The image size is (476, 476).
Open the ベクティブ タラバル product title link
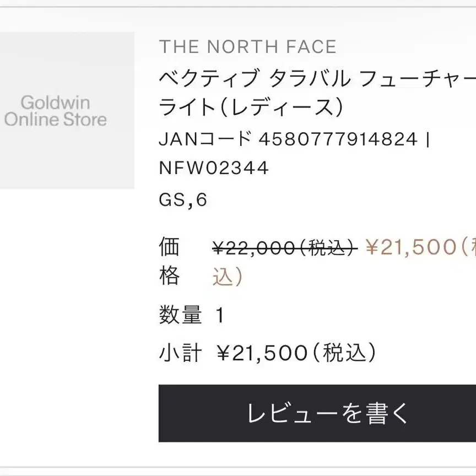point(317,79)
